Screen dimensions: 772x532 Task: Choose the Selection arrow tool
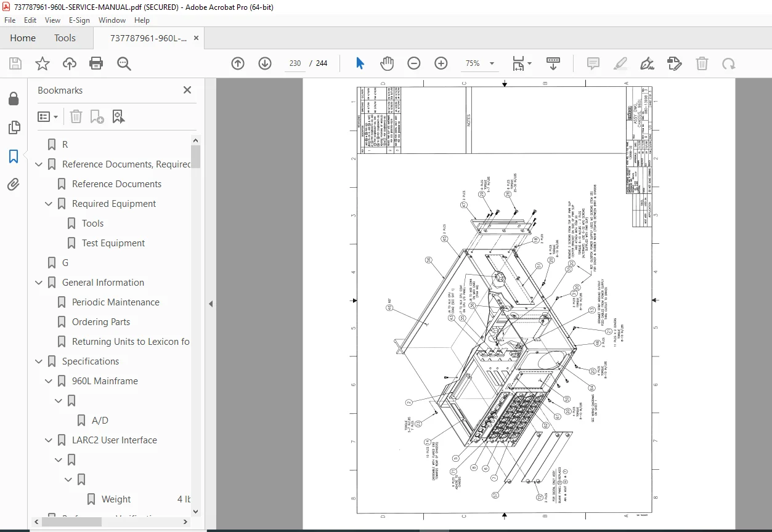[360, 63]
